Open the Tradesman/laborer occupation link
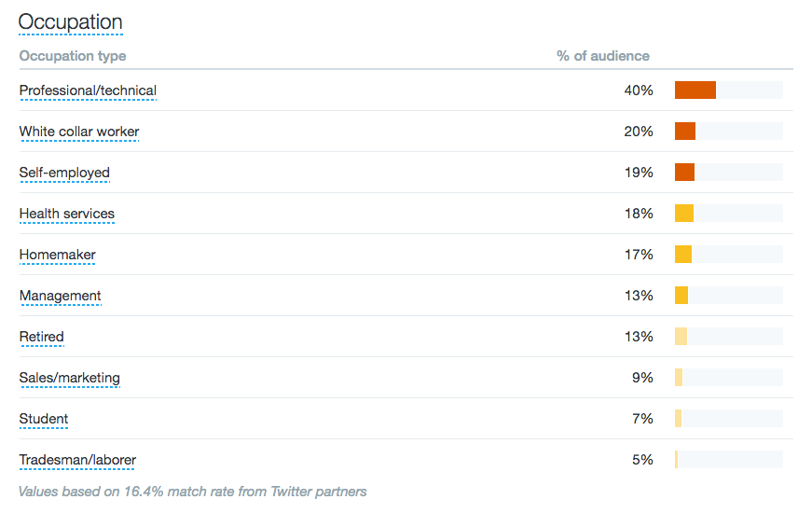This screenshot has width=812, height=513. (x=77, y=460)
